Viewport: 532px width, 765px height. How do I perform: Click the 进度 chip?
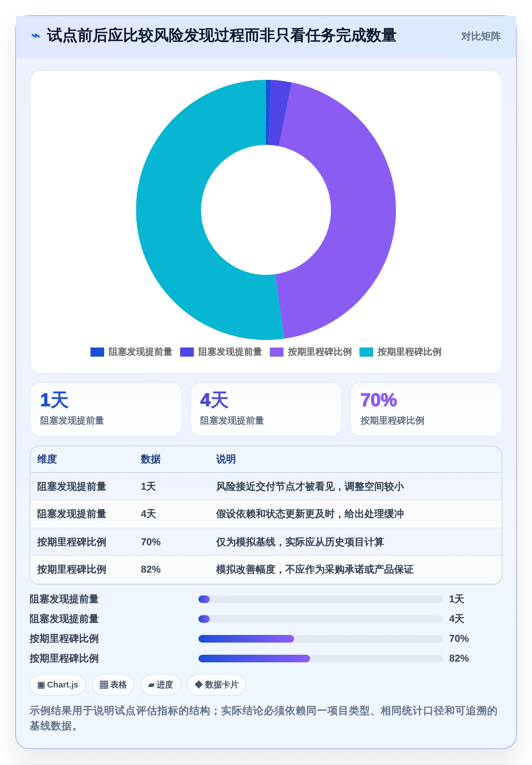(x=161, y=685)
